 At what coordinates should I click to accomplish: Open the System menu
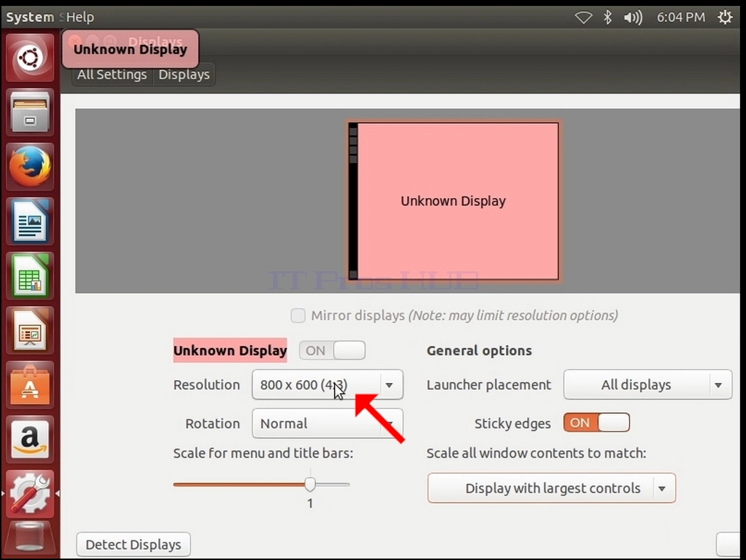coord(30,17)
